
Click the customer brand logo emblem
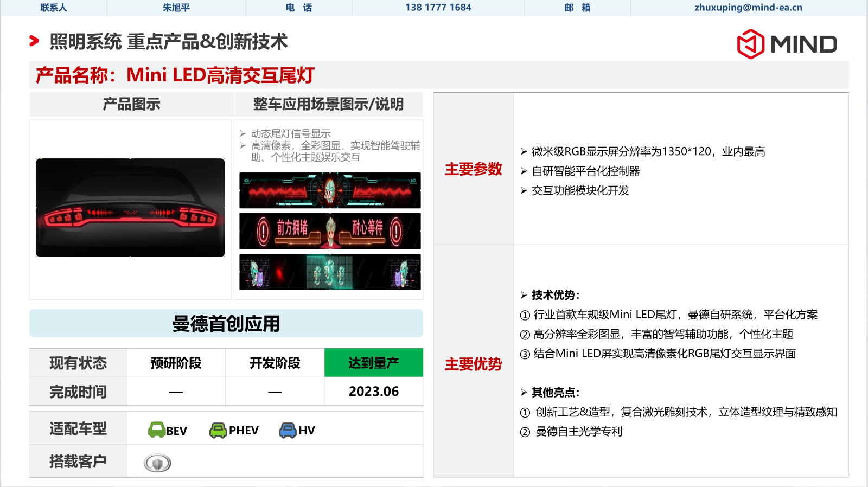pos(157,463)
